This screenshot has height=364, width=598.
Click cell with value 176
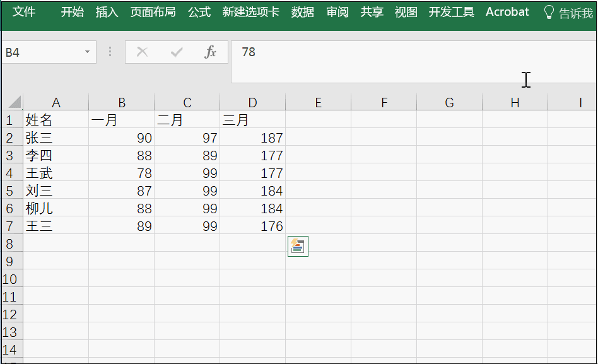[253, 226]
